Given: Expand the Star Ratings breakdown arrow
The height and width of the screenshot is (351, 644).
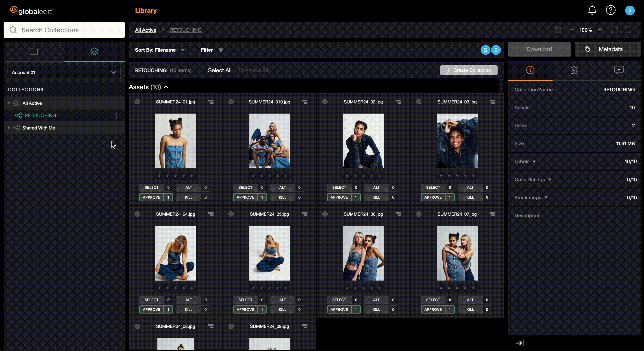Looking at the screenshot, I should point(546,198).
